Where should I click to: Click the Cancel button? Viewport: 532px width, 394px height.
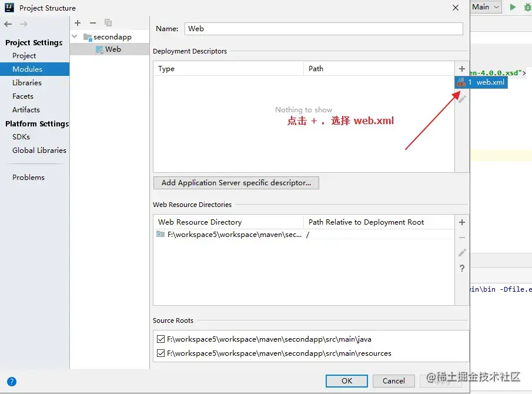[x=394, y=380]
